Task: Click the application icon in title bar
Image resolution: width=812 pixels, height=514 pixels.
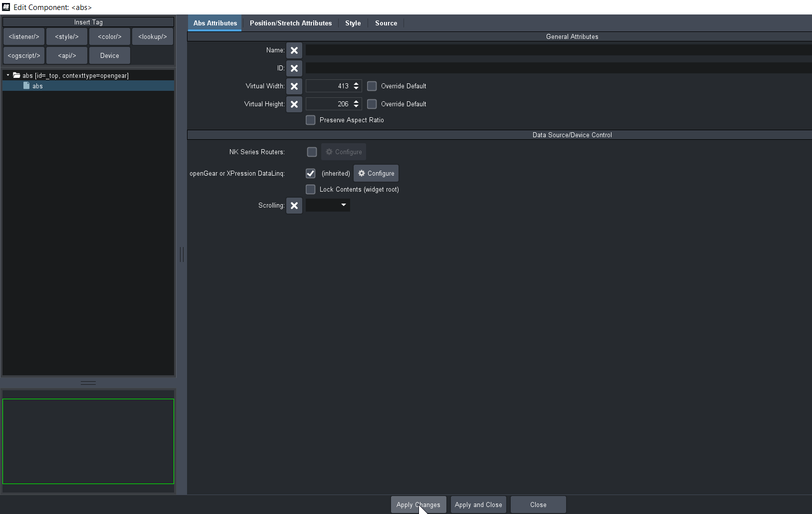Action: click(6, 7)
